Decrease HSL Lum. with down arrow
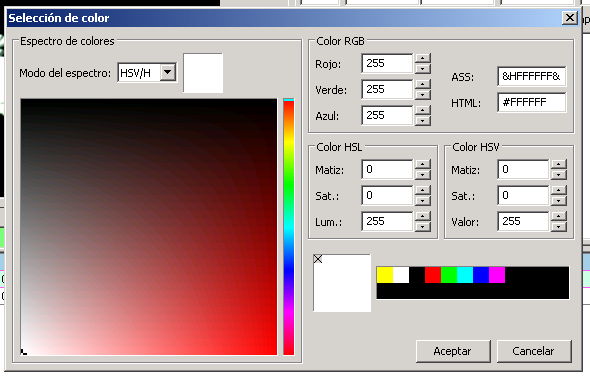The image size is (590, 378). [423, 226]
